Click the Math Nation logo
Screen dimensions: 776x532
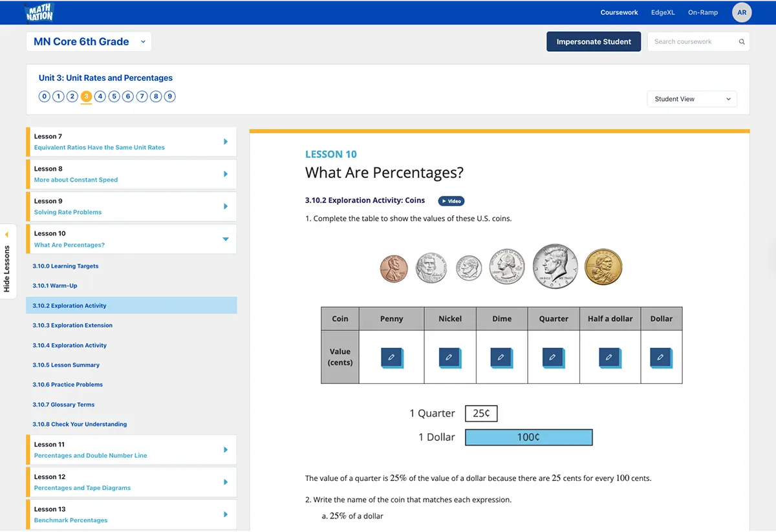(39, 12)
